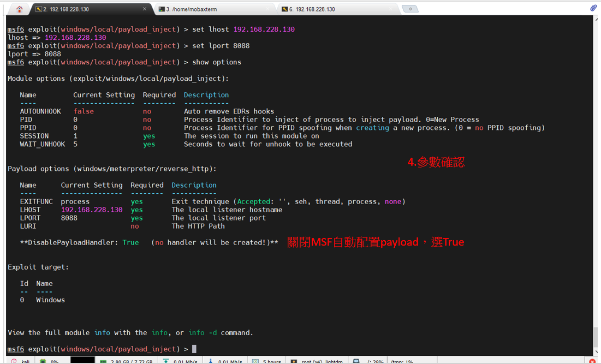The width and height of the screenshot is (601, 364).
Task: Click the scrollbar up arrow
Action: [596, 19]
